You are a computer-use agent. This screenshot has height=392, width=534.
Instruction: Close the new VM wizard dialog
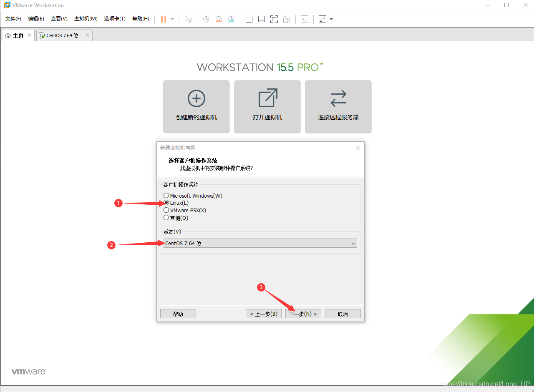[x=358, y=148]
